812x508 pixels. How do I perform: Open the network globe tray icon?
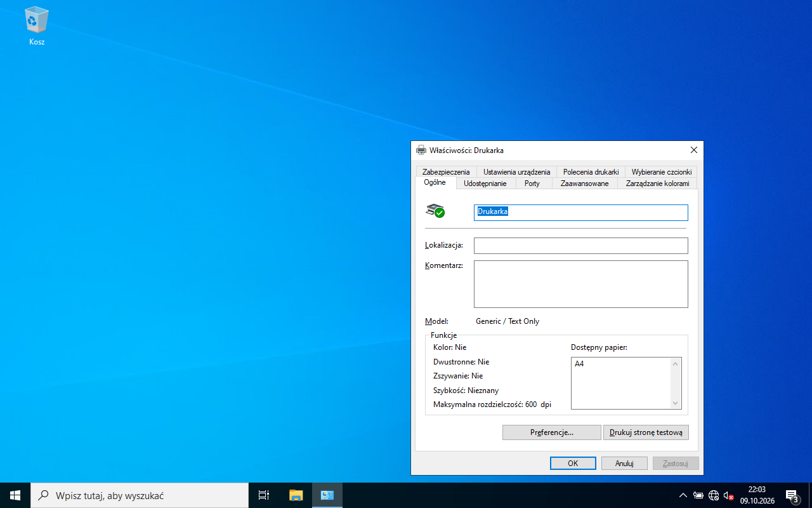point(713,495)
